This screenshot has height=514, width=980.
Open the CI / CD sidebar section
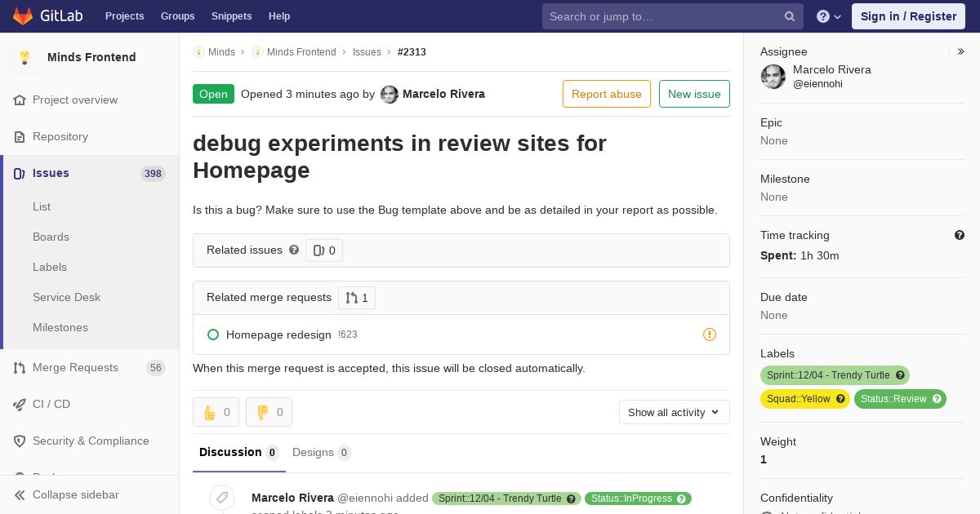51,404
